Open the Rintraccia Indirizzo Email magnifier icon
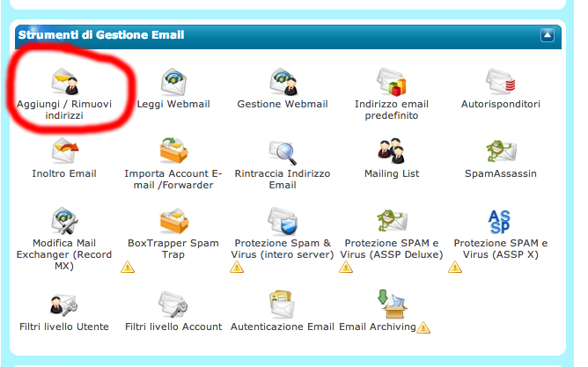Image resolution: width=588 pixels, height=367 pixels. (x=283, y=151)
